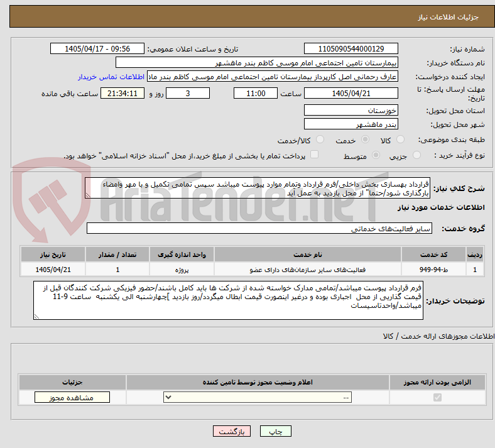The image size is (495, 448).
Task: Click the چاپ print button
Action: (x=276, y=431)
